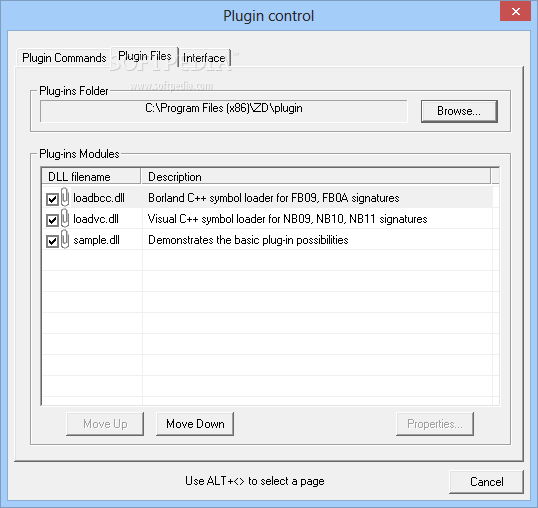Viewport: 538px width, 508px height.
Task: Switch to the Plugin Commands tab
Action: coord(64,58)
